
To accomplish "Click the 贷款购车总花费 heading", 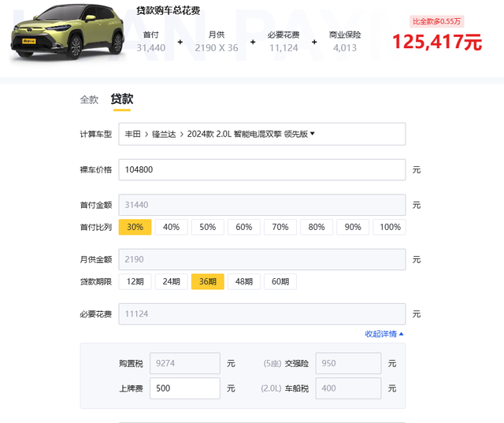I will 168,10.
